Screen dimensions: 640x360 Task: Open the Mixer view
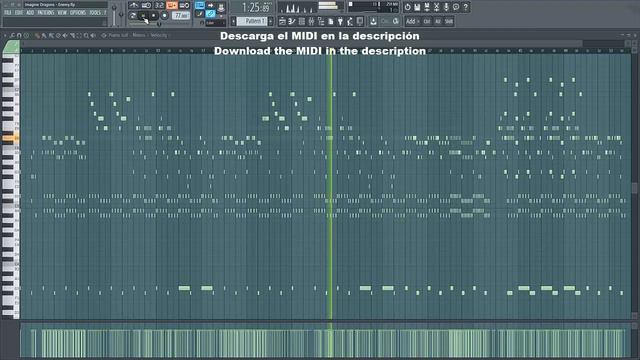tap(311, 21)
